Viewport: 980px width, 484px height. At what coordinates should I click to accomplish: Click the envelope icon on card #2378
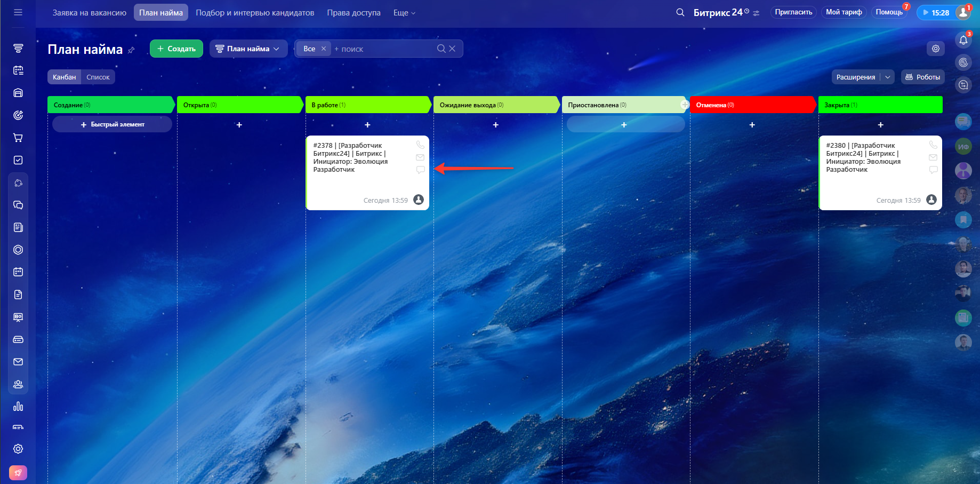point(420,157)
